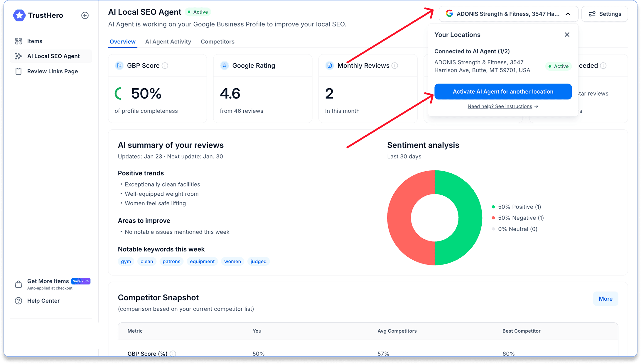Switch to the AI Agent Activity tab
Screen dimensions: 641x364
[x=168, y=42]
